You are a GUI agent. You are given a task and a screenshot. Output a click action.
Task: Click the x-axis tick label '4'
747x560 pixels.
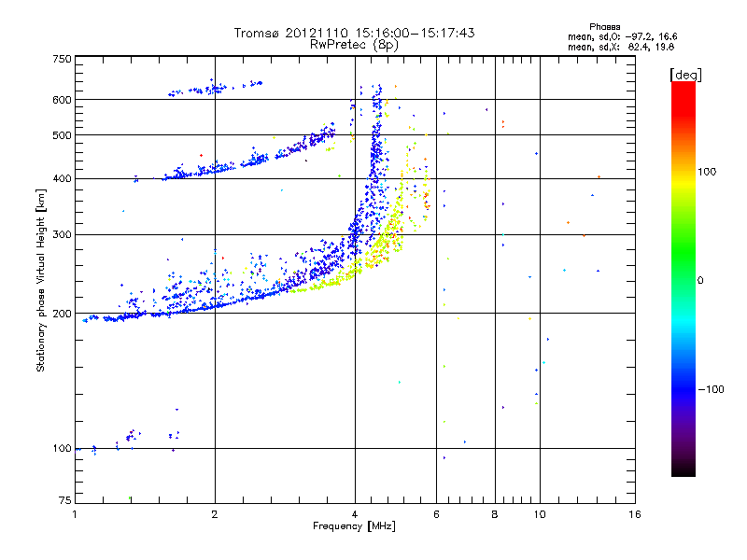tap(355, 514)
